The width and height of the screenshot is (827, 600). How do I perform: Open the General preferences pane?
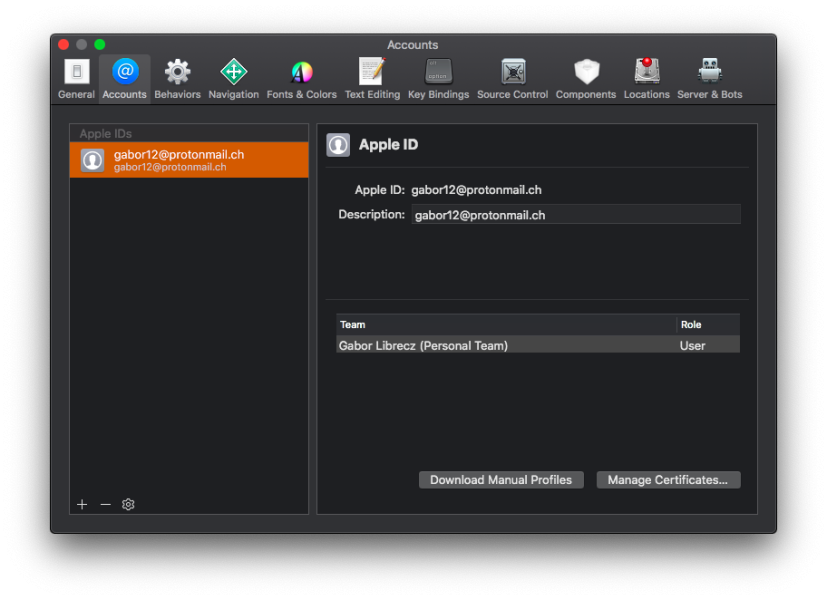(x=76, y=79)
